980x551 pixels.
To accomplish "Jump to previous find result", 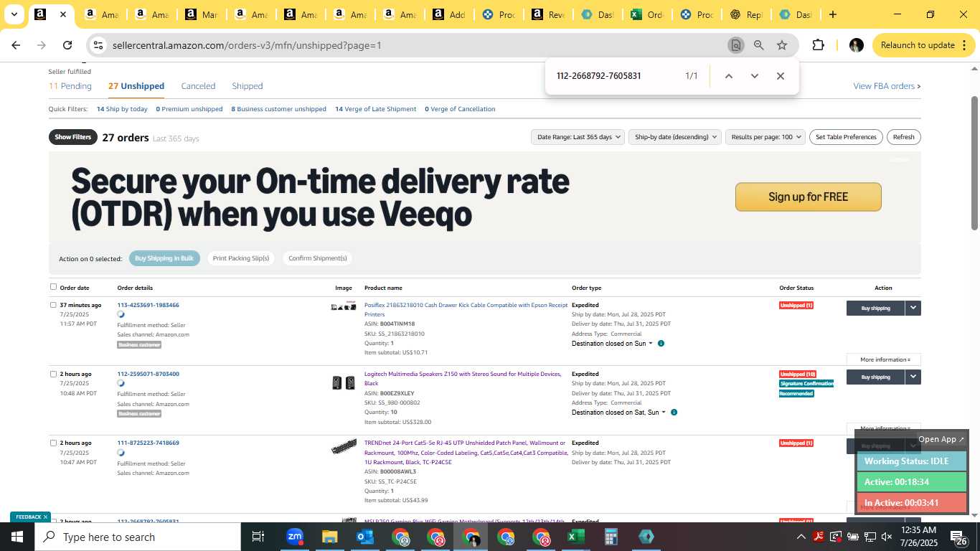I will click(x=728, y=76).
